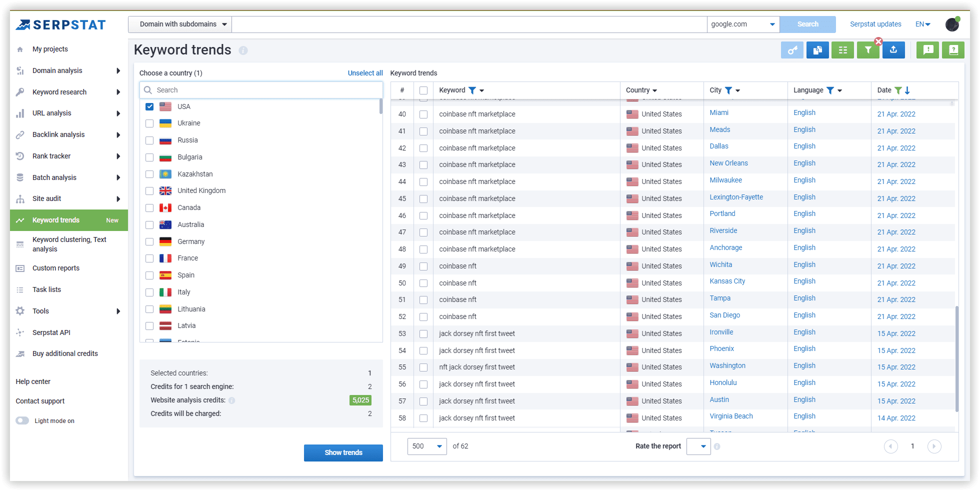Click the Language column filter funnel icon

click(x=830, y=90)
